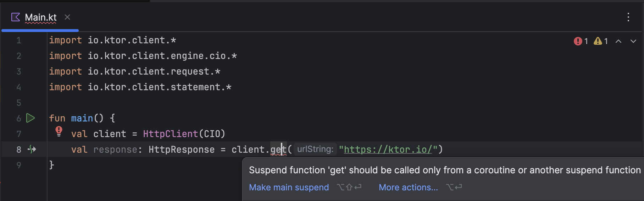
Task: Open the https://ktor.io/ URL string link
Action: (388, 150)
